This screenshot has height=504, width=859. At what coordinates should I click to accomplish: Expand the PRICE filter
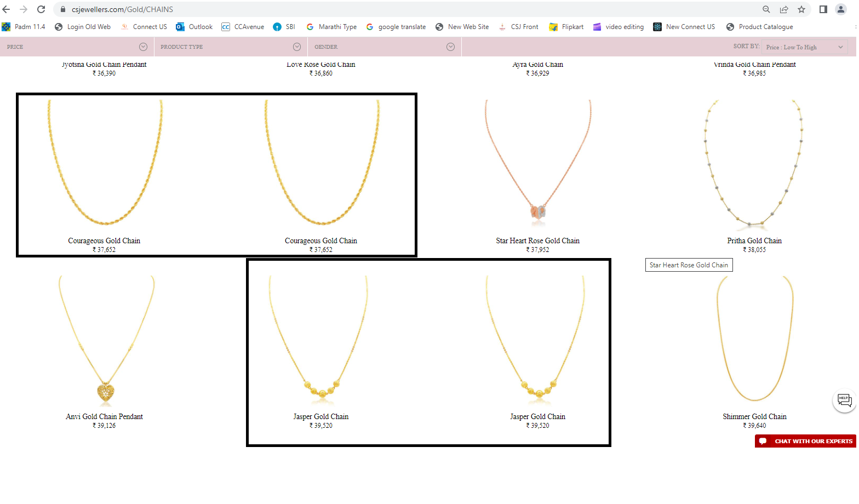tap(77, 47)
